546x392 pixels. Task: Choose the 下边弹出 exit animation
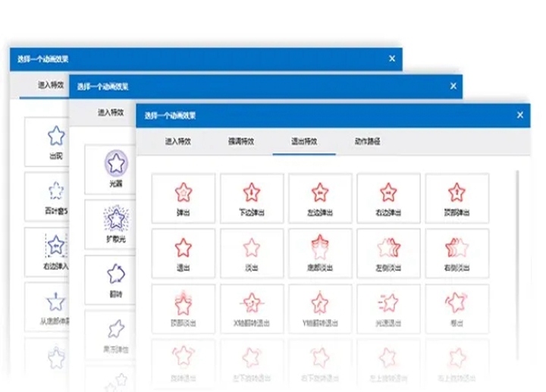pyautogui.click(x=252, y=199)
